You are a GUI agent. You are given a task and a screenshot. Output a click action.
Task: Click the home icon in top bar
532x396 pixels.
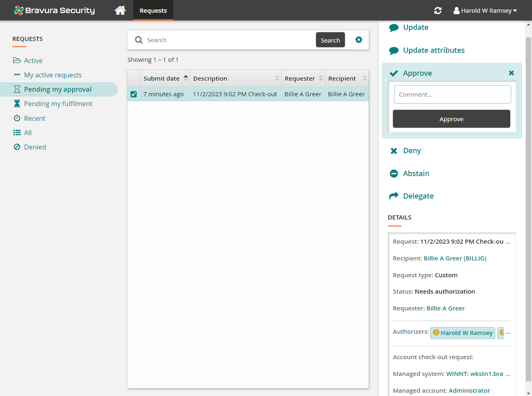click(x=120, y=10)
